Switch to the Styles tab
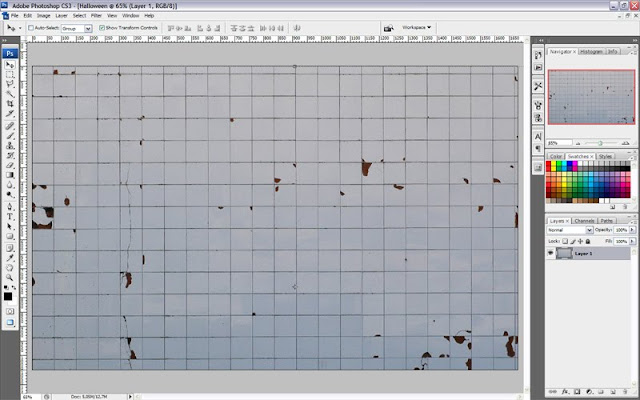Image resolution: width=640 pixels, height=400 pixels. (x=605, y=156)
